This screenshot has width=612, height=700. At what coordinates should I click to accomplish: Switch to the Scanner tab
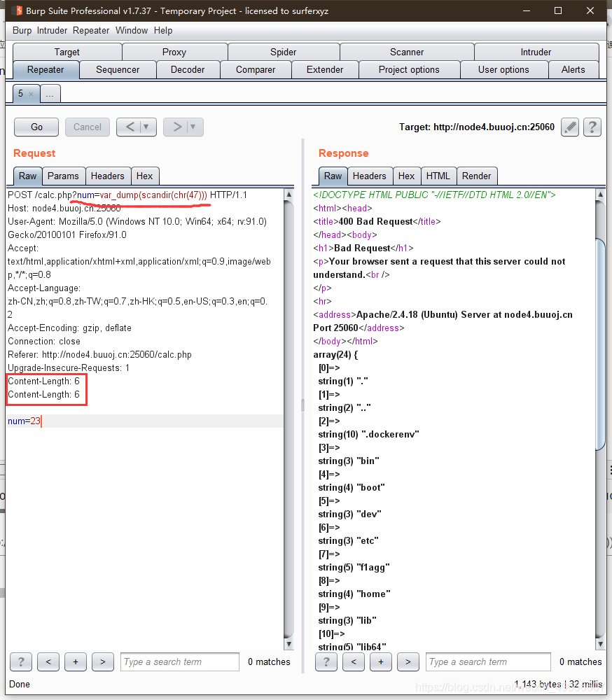click(x=407, y=52)
